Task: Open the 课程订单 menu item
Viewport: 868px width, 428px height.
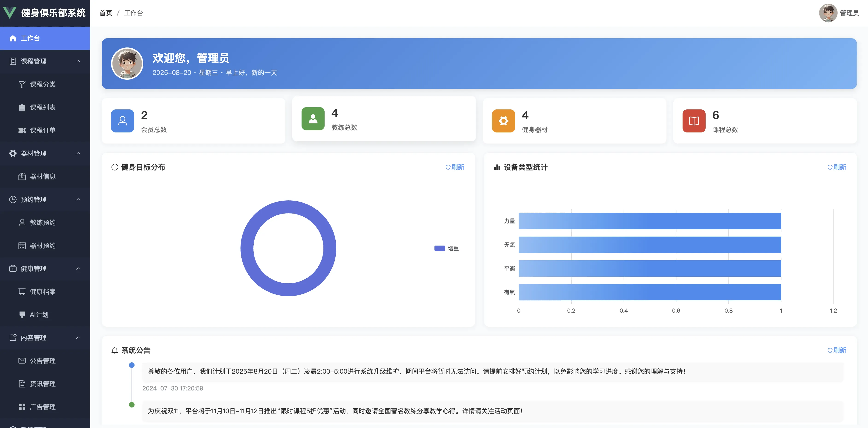Action: pos(43,130)
